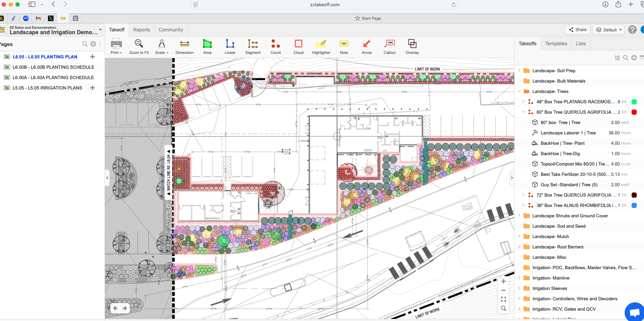Select the Note tool
The image size is (644, 321).
click(x=344, y=46)
